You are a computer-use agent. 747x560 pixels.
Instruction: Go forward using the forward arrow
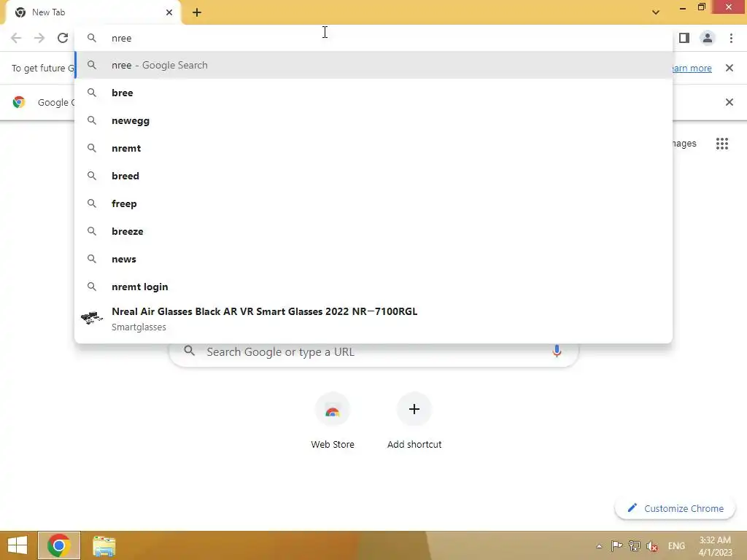(39, 38)
